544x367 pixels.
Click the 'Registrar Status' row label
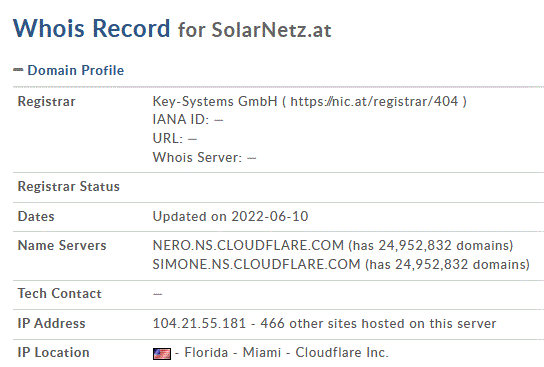point(69,186)
